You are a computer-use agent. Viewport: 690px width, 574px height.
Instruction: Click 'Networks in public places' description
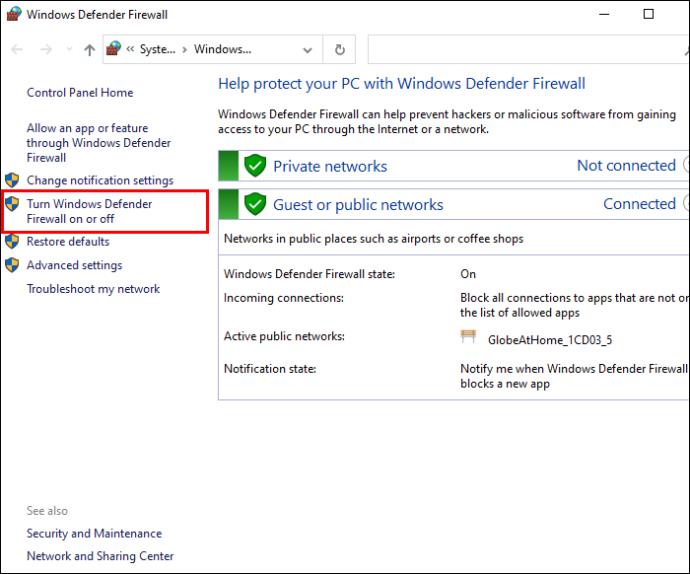tap(374, 239)
